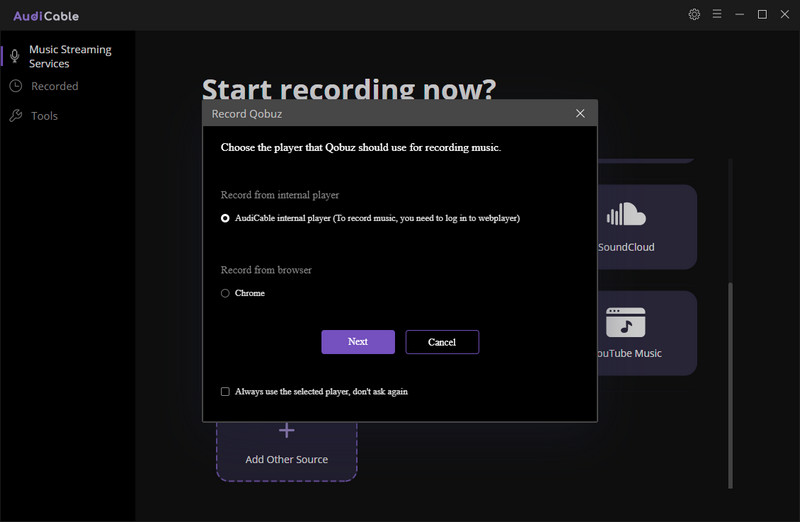Screen dimensions: 800x522
Task: Open the hamburger menu icon
Action: (717, 14)
